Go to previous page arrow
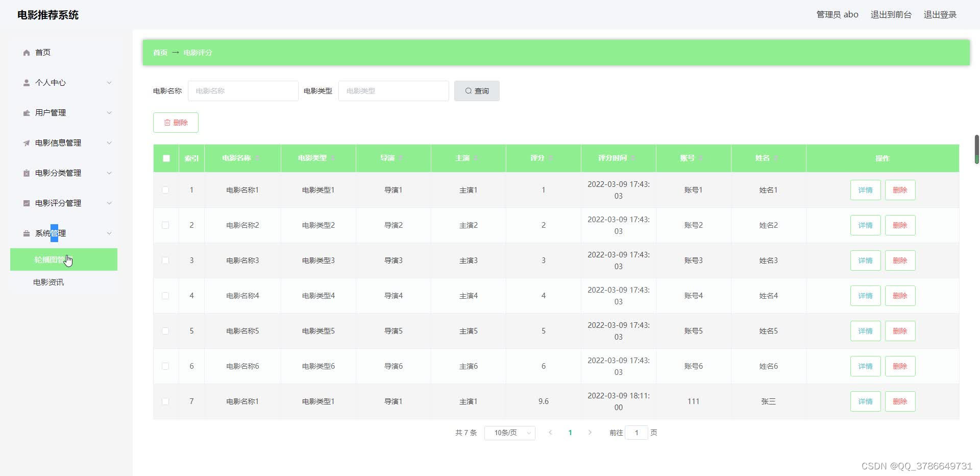Viewport: 980px width, 476px height. click(x=550, y=433)
